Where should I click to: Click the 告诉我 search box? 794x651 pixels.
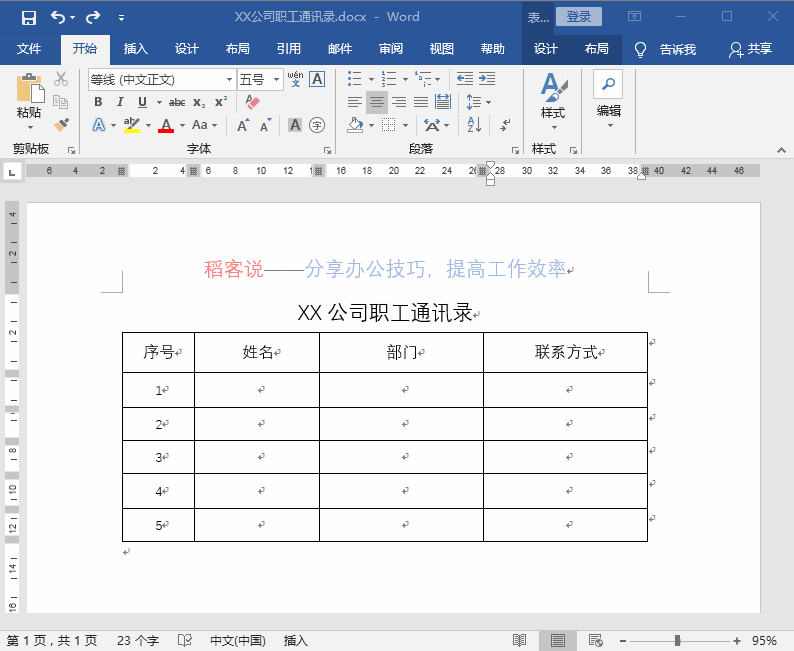pos(666,49)
